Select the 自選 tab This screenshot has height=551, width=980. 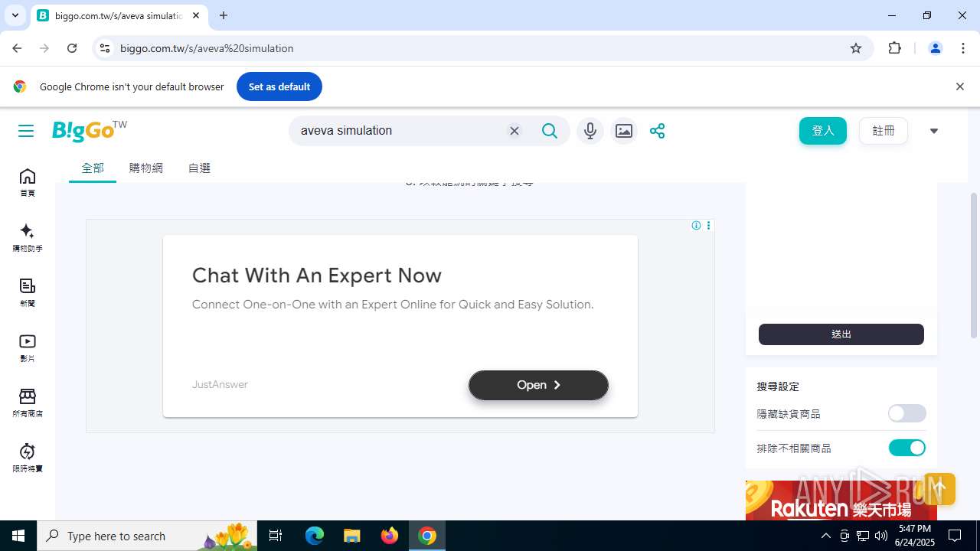(199, 168)
